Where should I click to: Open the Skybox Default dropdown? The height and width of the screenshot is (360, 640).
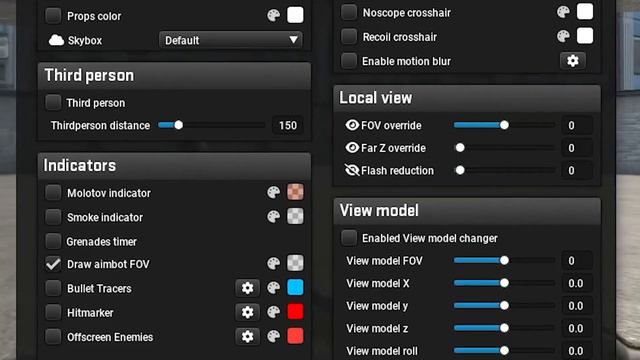click(231, 40)
